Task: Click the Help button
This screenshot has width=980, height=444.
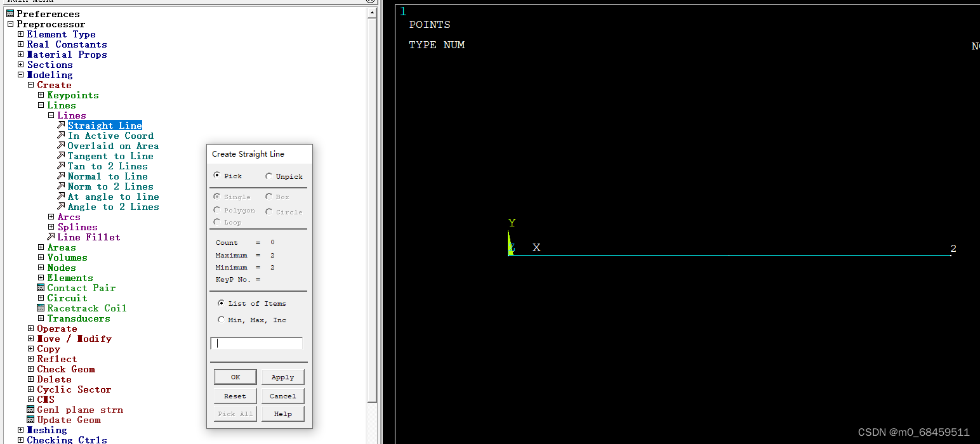Action: 282,414
